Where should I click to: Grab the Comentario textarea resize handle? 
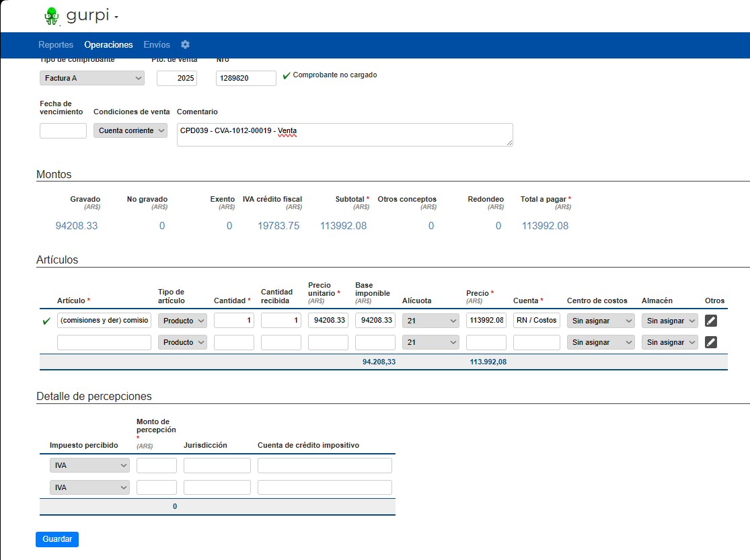509,143
